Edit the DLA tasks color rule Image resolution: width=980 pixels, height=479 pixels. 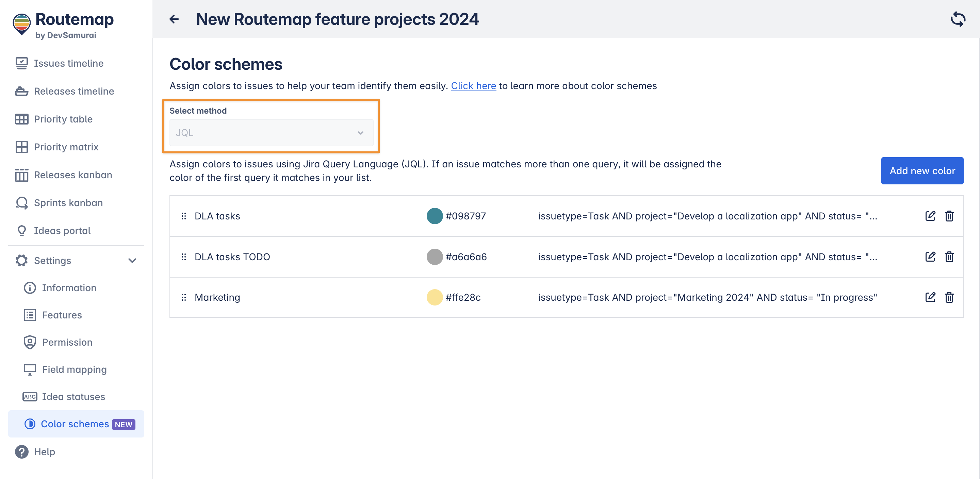930,216
